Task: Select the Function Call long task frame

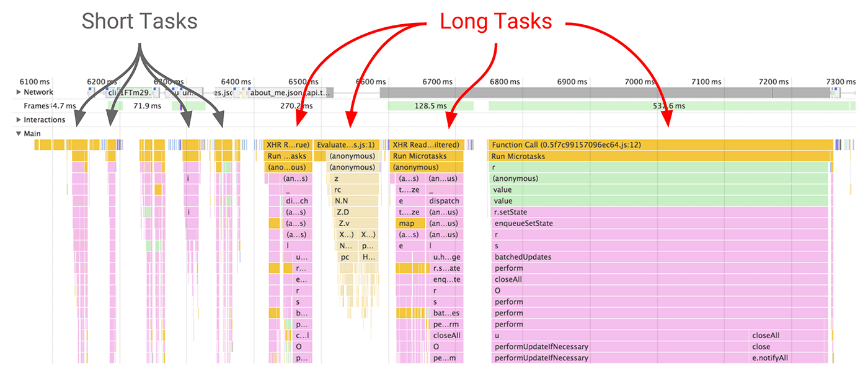Action: 620,144
